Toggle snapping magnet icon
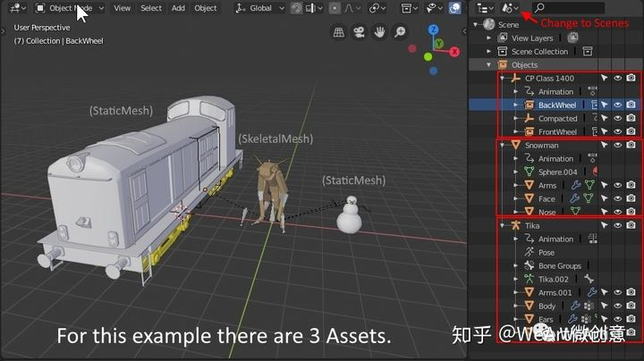The image size is (644, 361). click(296, 8)
